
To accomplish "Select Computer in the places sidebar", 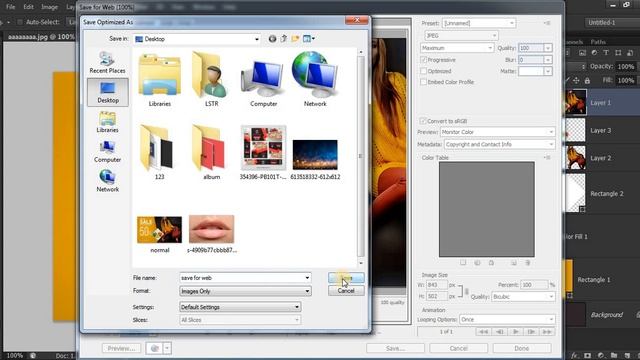I will (x=107, y=151).
